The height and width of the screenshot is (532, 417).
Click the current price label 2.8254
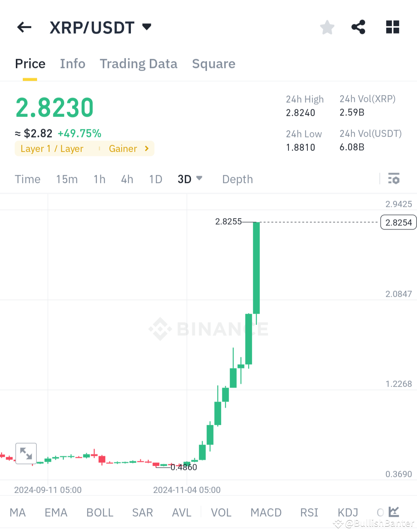click(x=398, y=222)
